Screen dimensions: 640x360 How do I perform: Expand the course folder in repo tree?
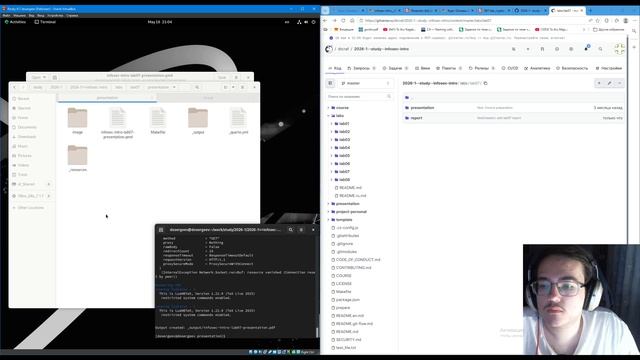(329, 108)
